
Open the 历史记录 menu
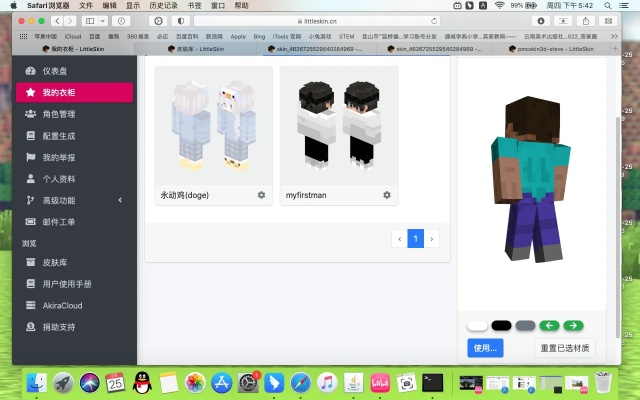163,5
